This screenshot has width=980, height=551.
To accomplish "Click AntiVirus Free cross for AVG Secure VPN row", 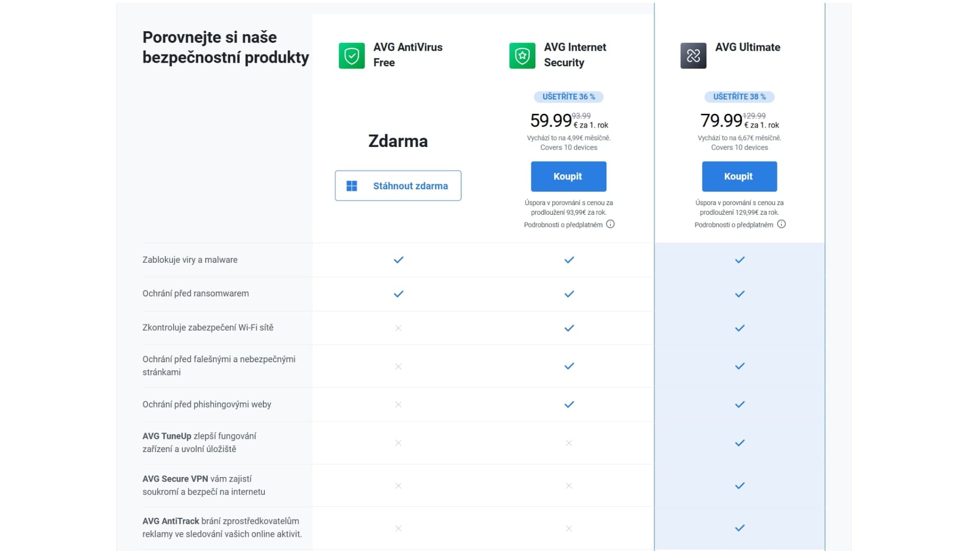I will pyautogui.click(x=399, y=486).
